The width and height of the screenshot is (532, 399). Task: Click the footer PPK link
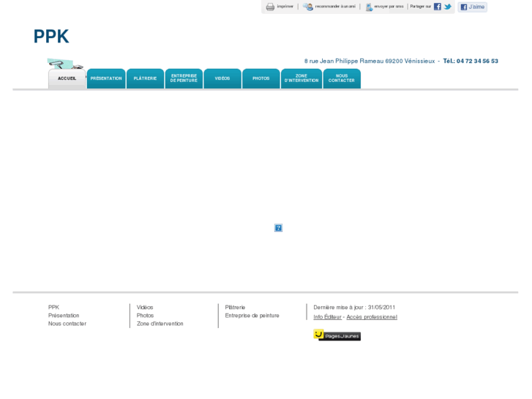53,307
